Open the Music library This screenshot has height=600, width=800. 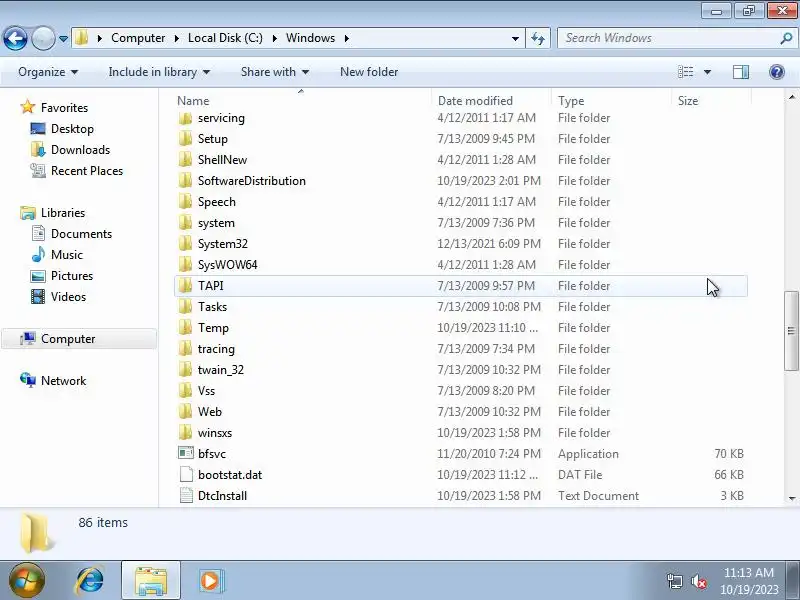66,255
